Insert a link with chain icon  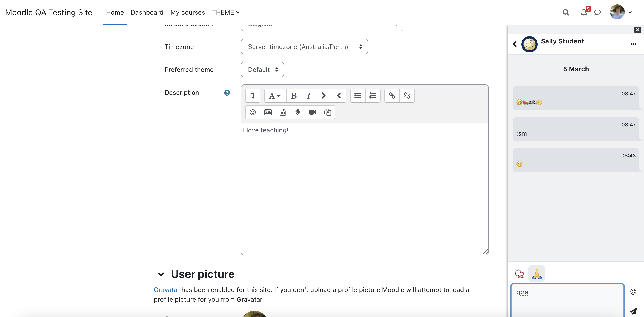(x=392, y=96)
